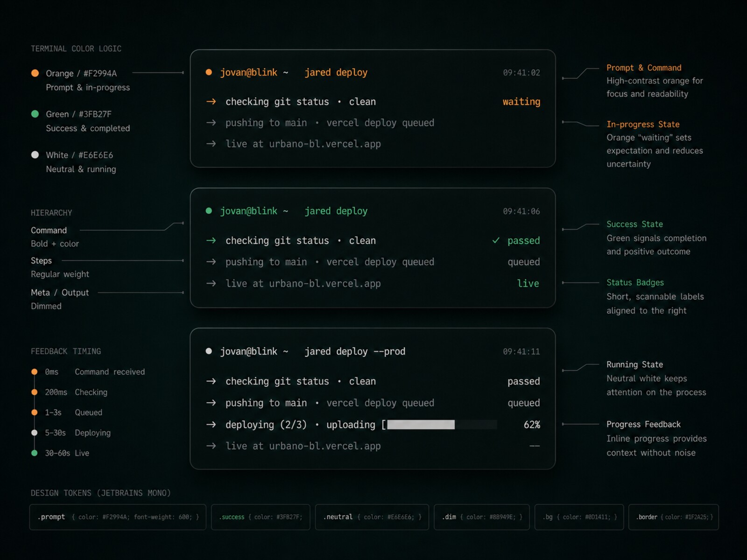Image resolution: width=747 pixels, height=560 pixels.
Task: Click the white 'jovan@blink' prompt
Action: pyautogui.click(x=249, y=351)
